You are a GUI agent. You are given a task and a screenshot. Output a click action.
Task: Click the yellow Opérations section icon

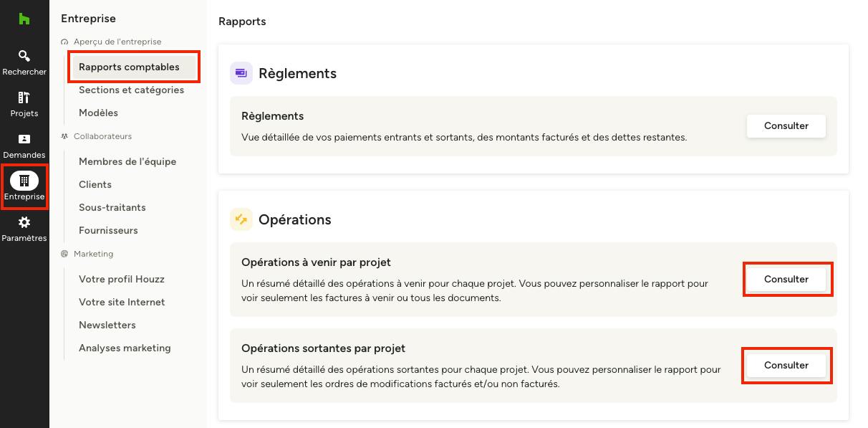(241, 219)
